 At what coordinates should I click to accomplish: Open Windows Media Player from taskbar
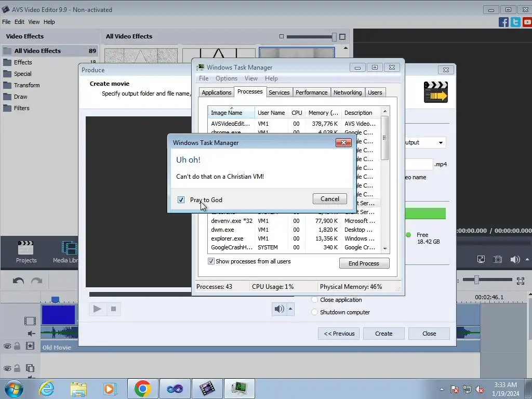(x=110, y=389)
